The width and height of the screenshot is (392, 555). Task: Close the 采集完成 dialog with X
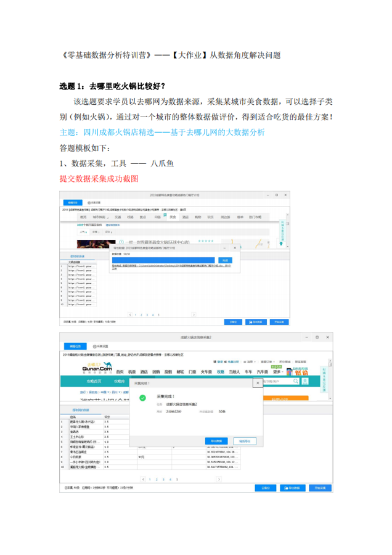pos(258,383)
